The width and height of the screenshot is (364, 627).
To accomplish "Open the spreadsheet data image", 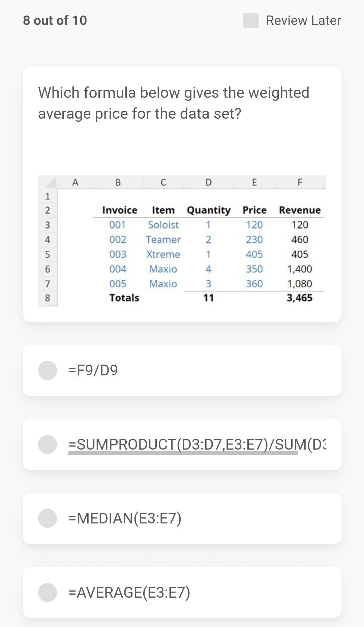I will point(182,241).
